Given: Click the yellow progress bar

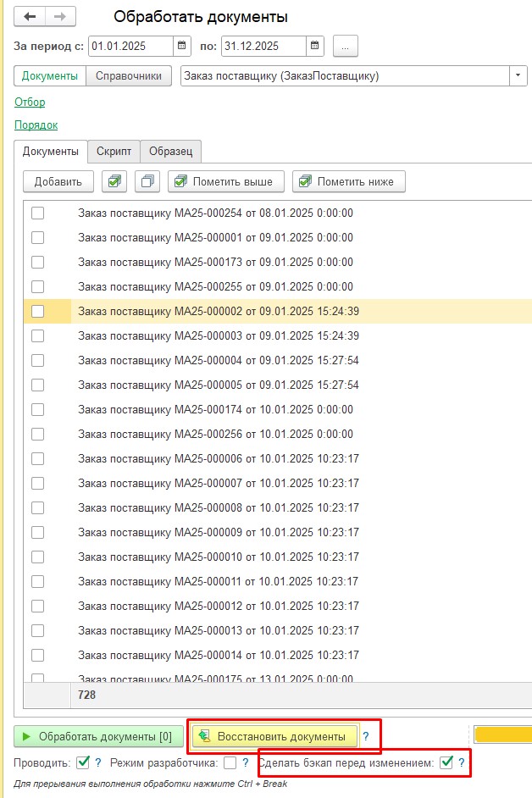Looking at the screenshot, I should coord(503,734).
